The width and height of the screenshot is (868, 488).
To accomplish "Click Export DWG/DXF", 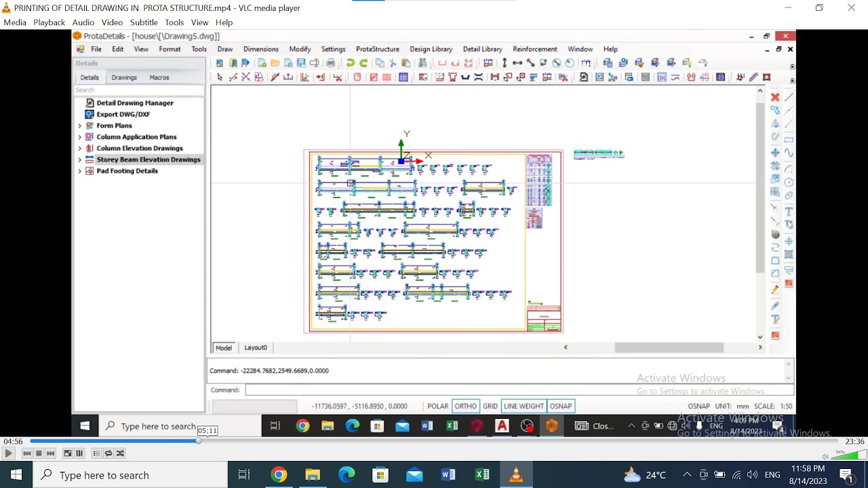I will point(123,115).
